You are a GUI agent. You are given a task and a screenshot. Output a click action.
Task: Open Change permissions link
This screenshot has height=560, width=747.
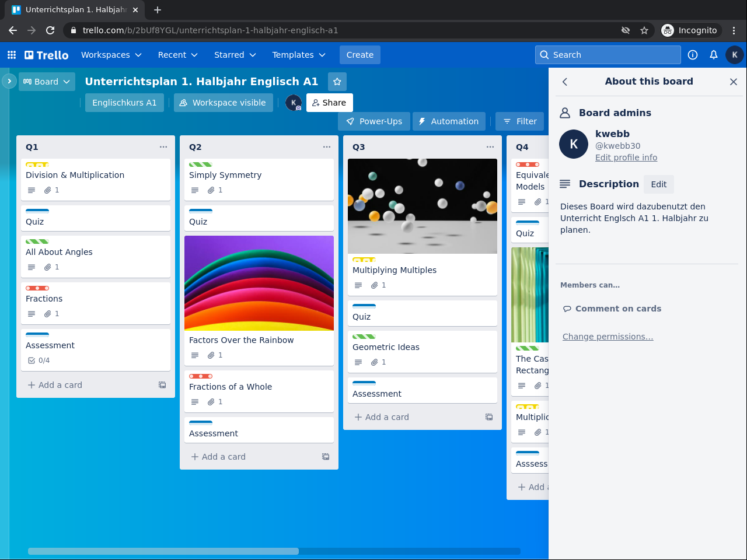(608, 337)
